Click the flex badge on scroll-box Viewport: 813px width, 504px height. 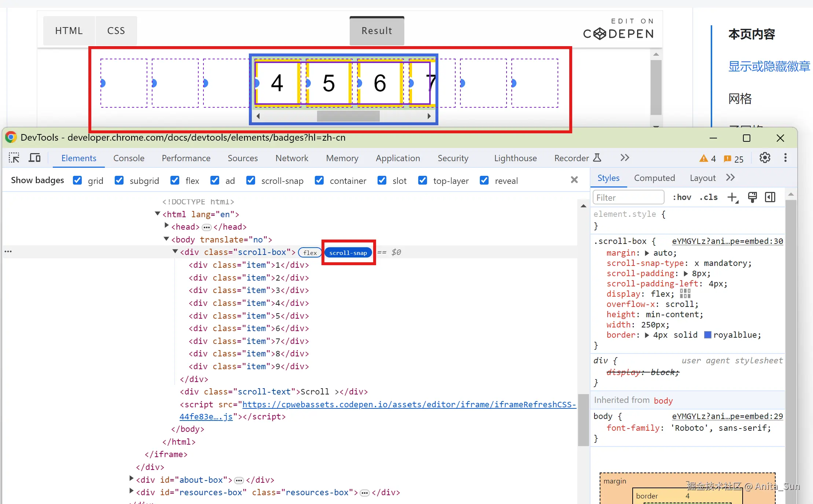pos(310,252)
